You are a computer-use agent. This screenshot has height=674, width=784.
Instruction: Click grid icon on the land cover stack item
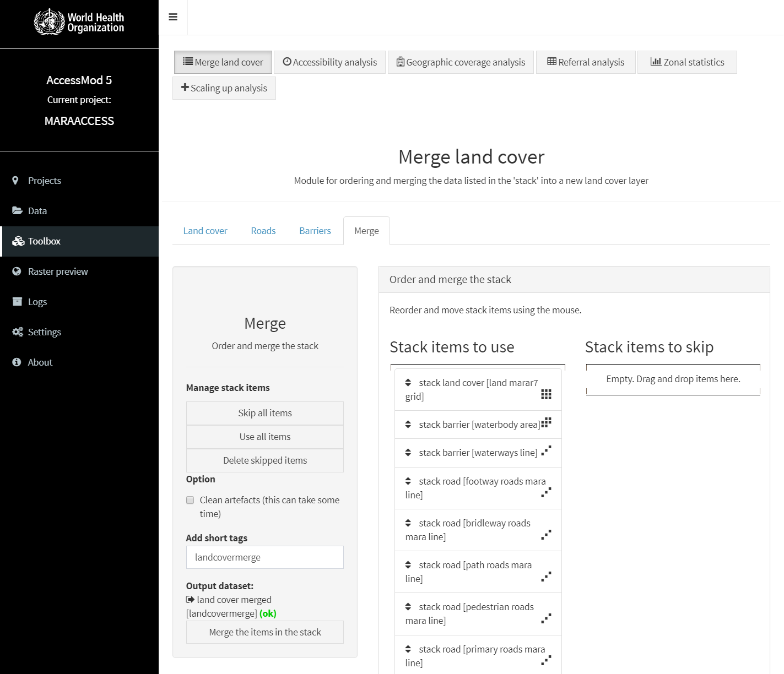click(x=546, y=394)
